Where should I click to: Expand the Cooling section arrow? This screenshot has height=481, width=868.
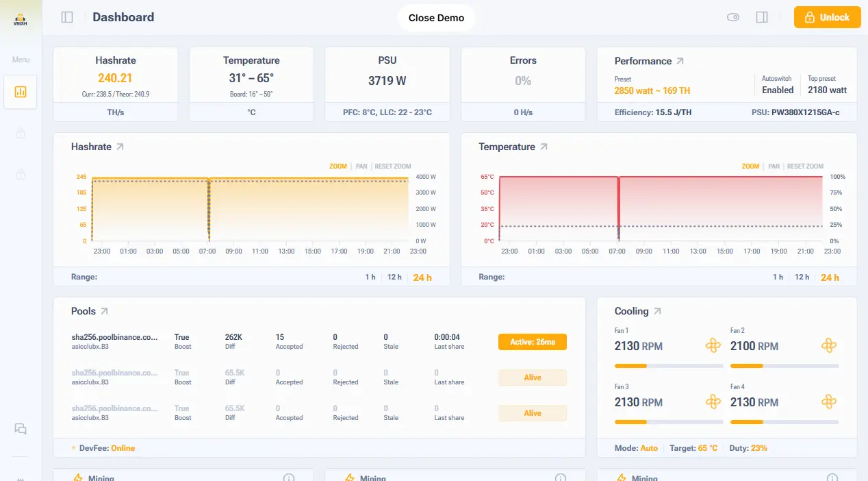point(657,311)
